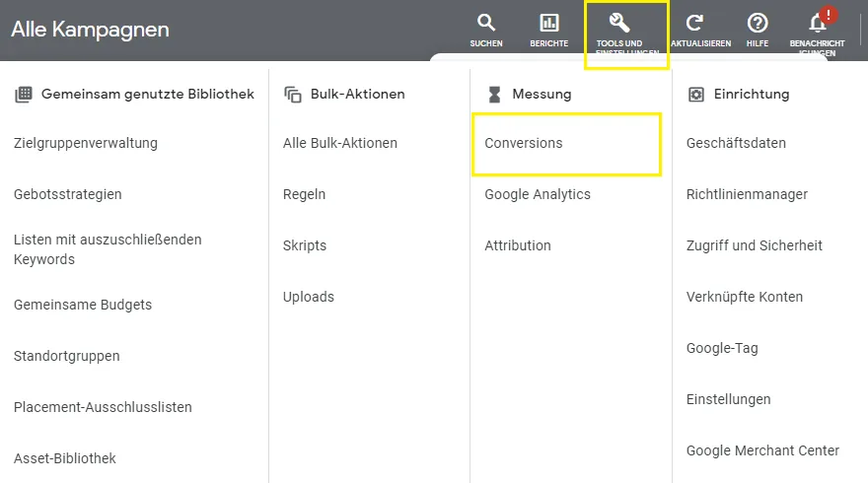Viewport: 868px width, 483px height.
Task: Click the Bulk-Aktionen heading text
Action: pyautogui.click(x=358, y=94)
